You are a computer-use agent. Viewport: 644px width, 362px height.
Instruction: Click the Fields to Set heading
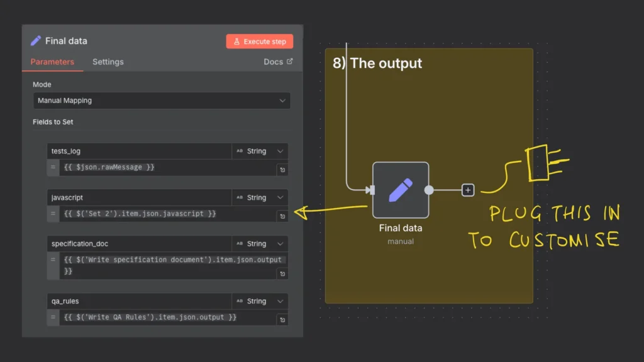coord(53,122)
